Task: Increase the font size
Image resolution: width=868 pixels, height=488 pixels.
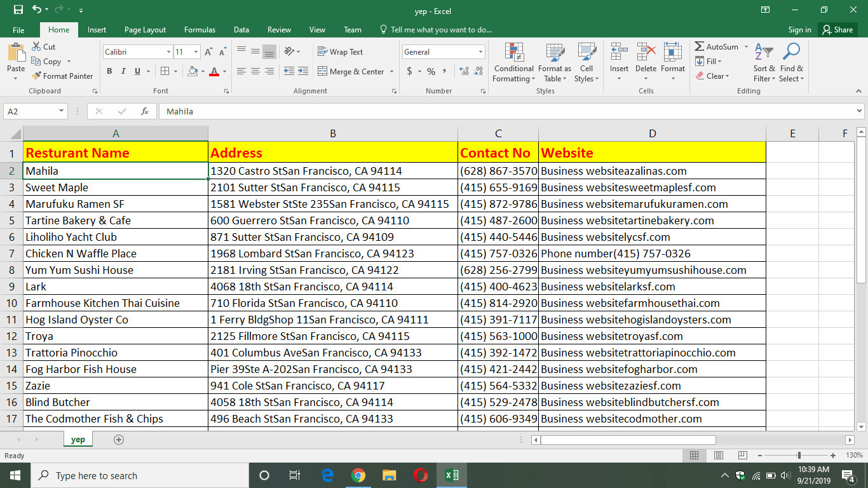Action: (x=209, y=52)
